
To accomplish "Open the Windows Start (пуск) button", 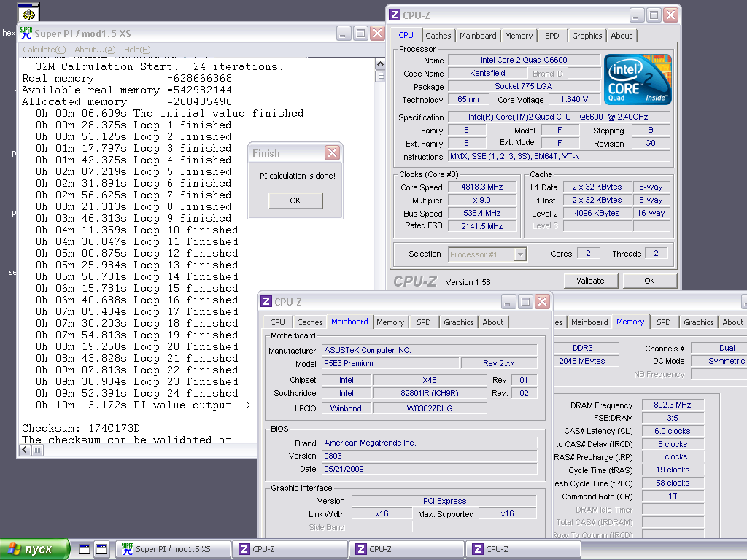I will pyautogui.click(x=34, y=549).
